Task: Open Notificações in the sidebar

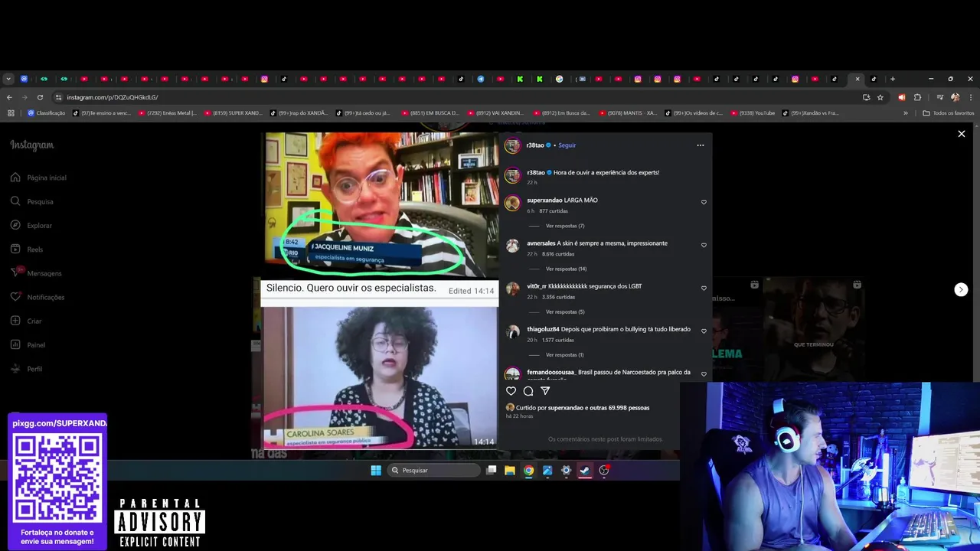Action: pyautogui.click(x=38, y=297)
